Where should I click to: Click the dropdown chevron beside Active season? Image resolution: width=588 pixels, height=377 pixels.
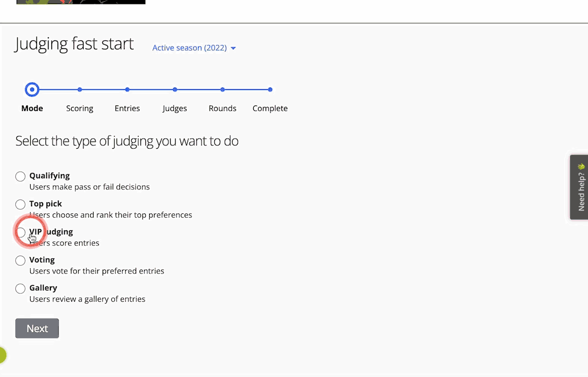click(234, 48)
